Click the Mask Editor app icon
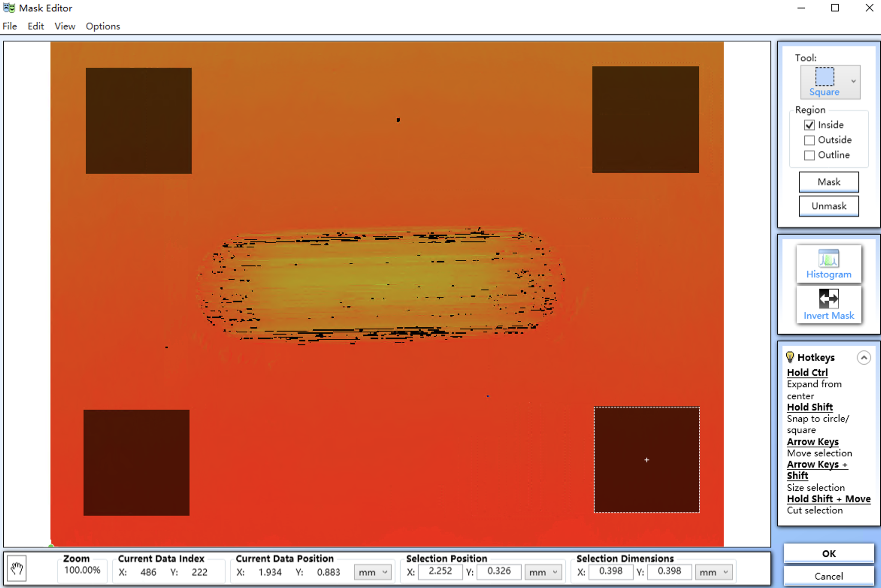The image size is (881, 588). (x=9, y=8)
